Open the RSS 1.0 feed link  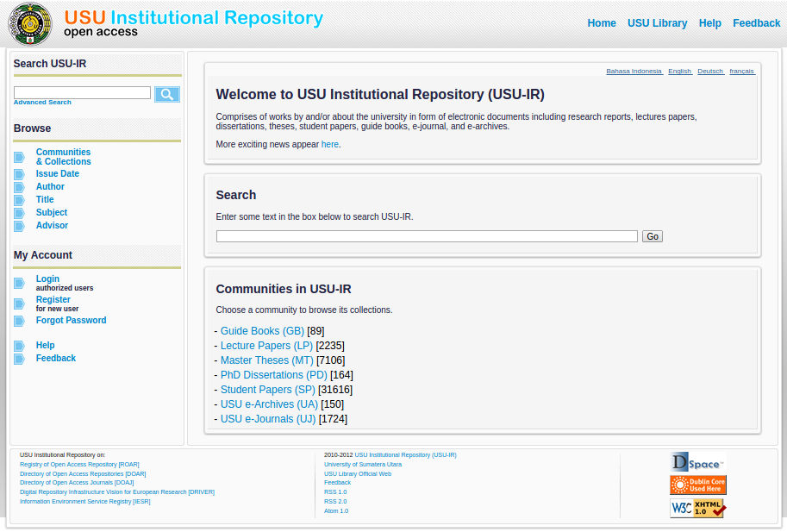(335, 492)
